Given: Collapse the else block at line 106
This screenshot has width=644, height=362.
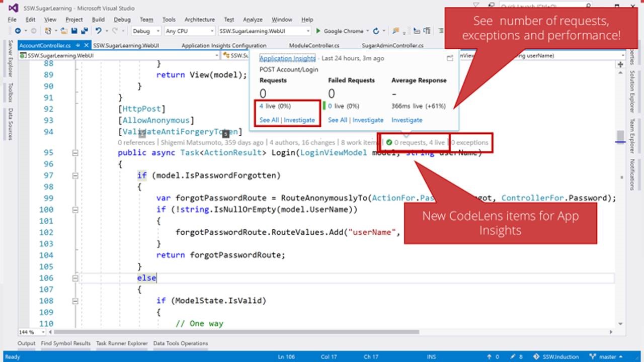Looking at the screenshot, I should click(x=75, y=278).
